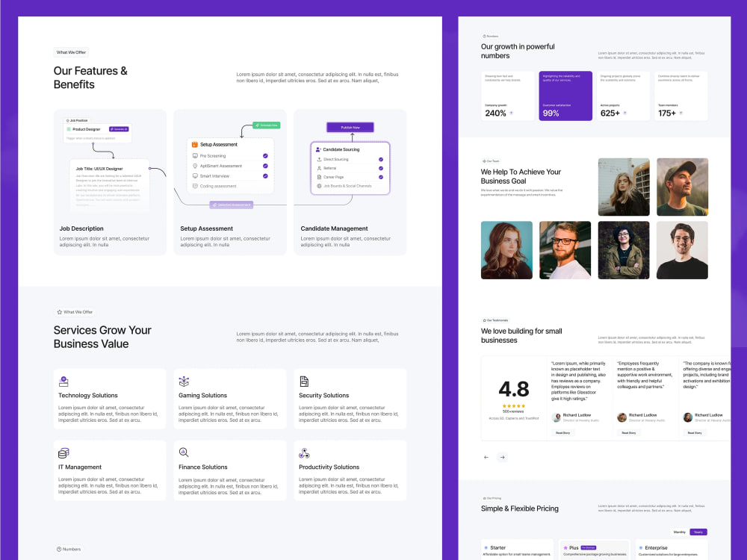Click the Referral person icon
The width and height of the screenshot is (747, 560).
click(x=319, y=168)
